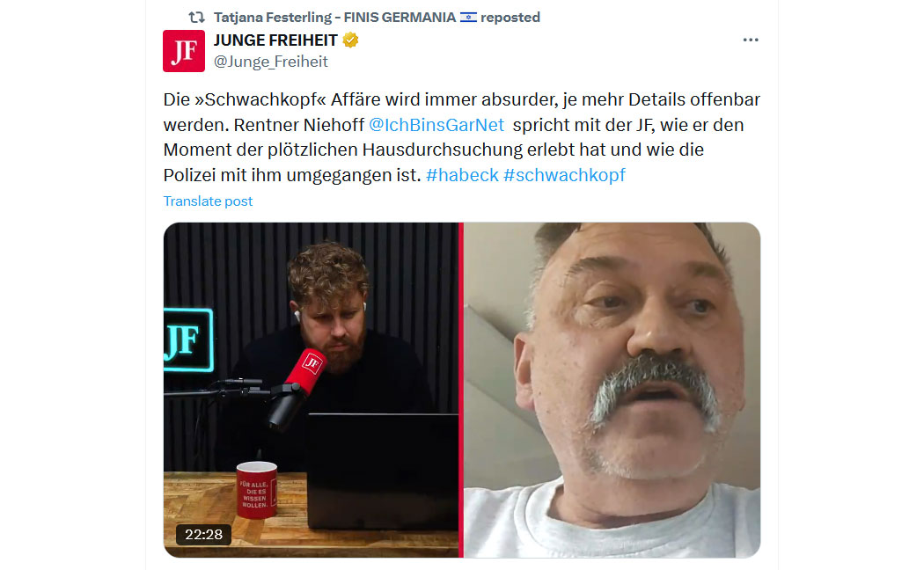The height and width of the screenshot is (570, 924).
Task: Click the 22:28 video duration badge
Action: click(203, 535)
